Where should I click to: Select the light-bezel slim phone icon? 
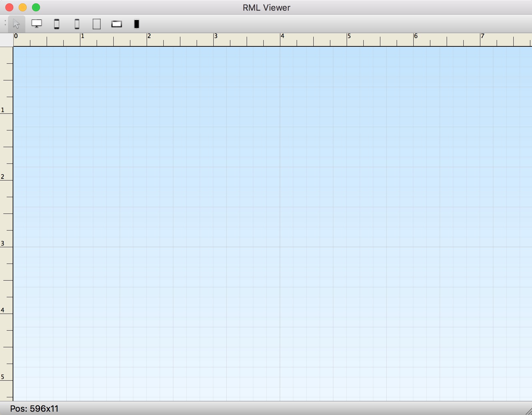point(77,24)
